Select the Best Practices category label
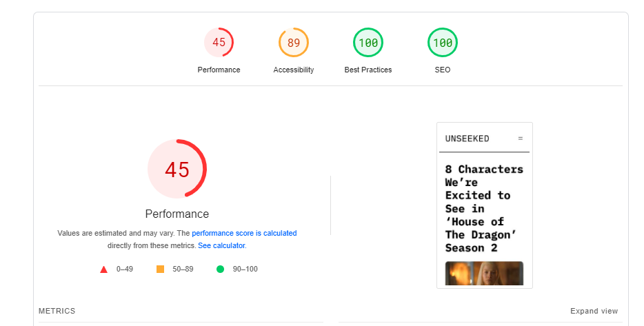Screen dimensions: 644x326 point(368,70)
